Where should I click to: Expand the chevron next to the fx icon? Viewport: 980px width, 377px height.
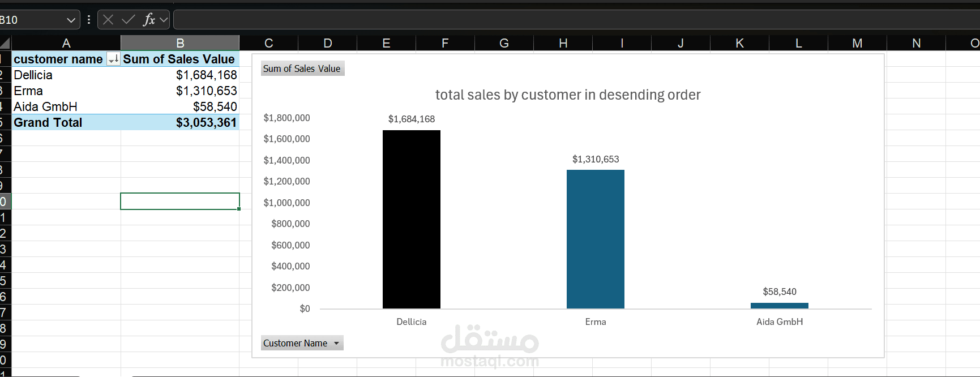point(164,20)
